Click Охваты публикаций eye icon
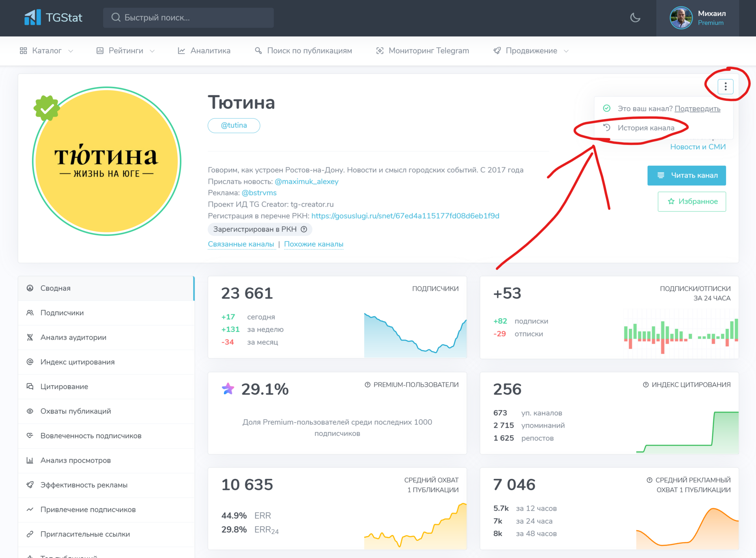 point(30,411)
